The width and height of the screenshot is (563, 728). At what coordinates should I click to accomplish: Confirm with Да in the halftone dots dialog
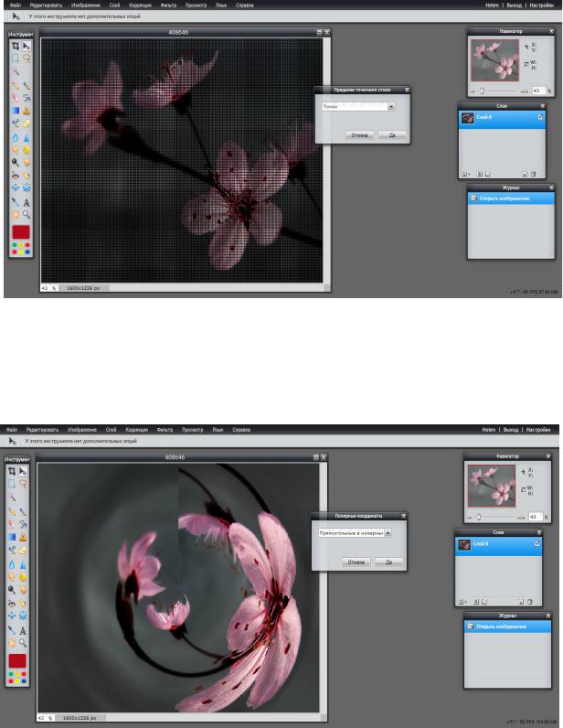pyautogui.click(x=391, y=134)
